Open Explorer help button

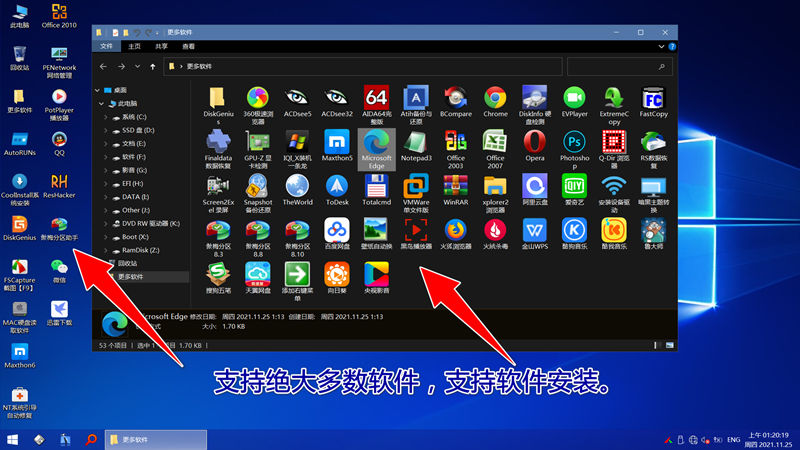point(672,46)
